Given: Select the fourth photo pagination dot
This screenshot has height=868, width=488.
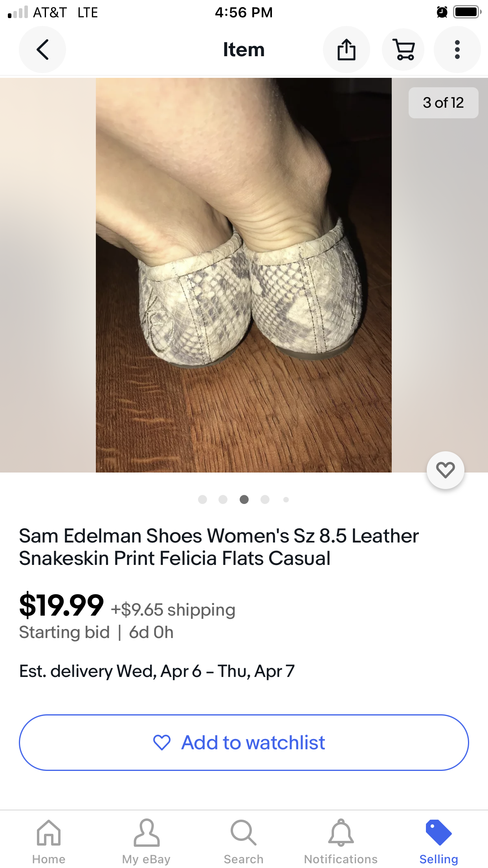Looking at the screenshot, I should point(265,500).
